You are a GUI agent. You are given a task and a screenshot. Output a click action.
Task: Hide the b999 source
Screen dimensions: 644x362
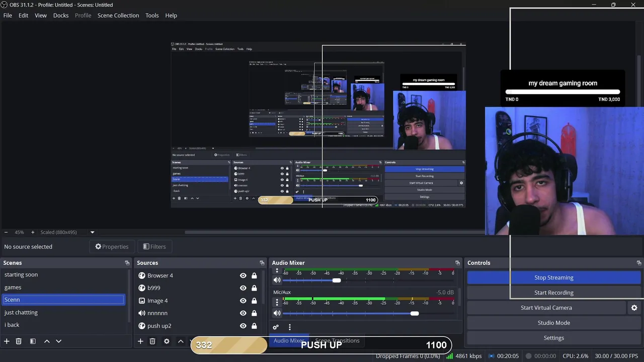[243, 288]
